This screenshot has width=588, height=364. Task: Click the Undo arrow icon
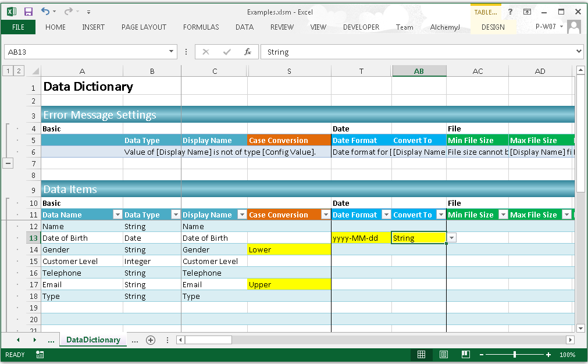45,12
